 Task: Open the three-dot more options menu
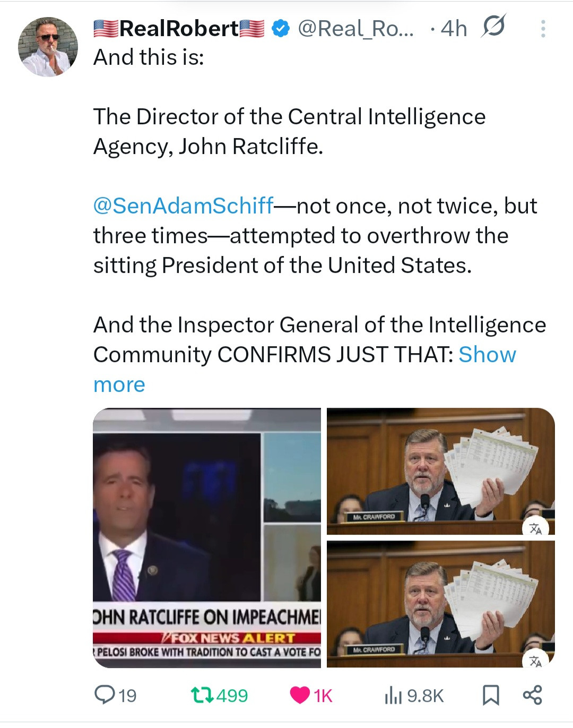(x=543, y=29)
